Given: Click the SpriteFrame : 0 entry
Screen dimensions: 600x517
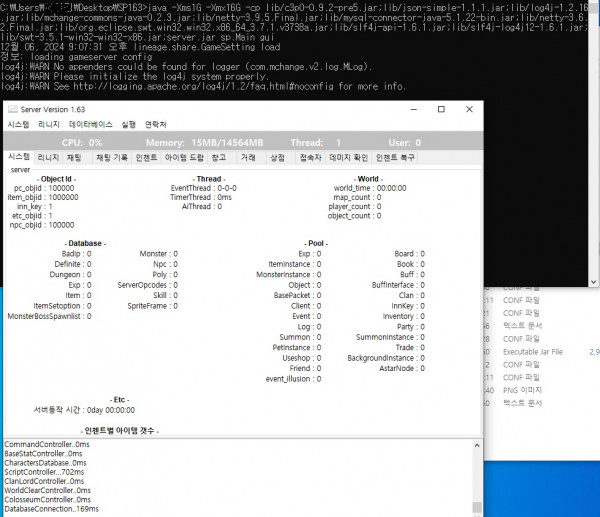Looking at the screenshot, I should coord(153,306).
